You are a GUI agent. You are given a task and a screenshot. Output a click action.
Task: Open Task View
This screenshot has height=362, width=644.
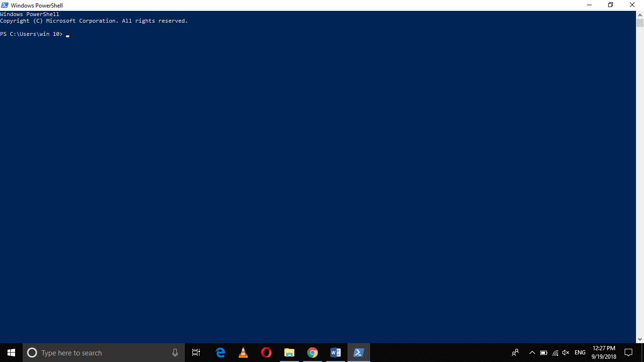(196, 352)
